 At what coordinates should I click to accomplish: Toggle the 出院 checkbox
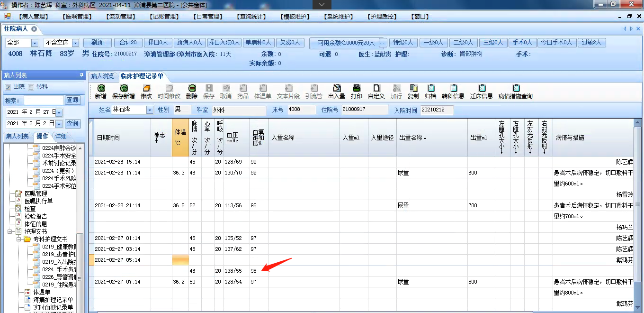(8, 87)
